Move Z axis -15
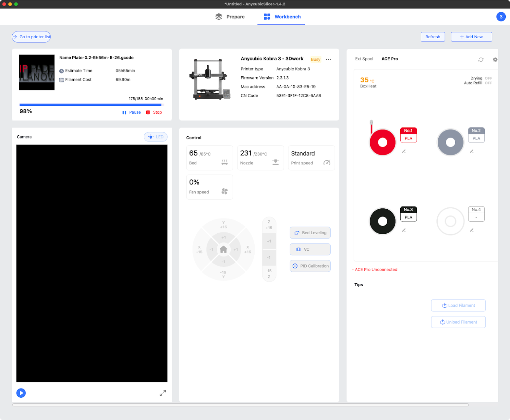Image resolution: width=510 pixels, height=420 pixels. click(269, 273)
